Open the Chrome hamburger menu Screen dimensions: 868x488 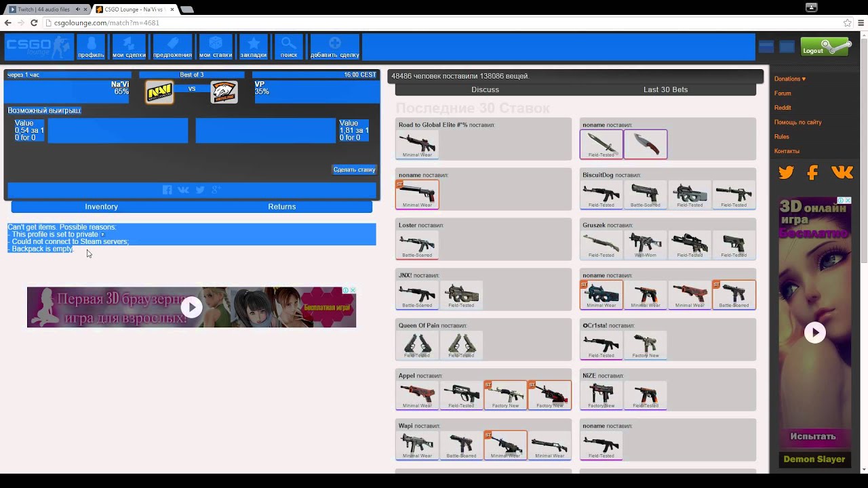[861, 22]
